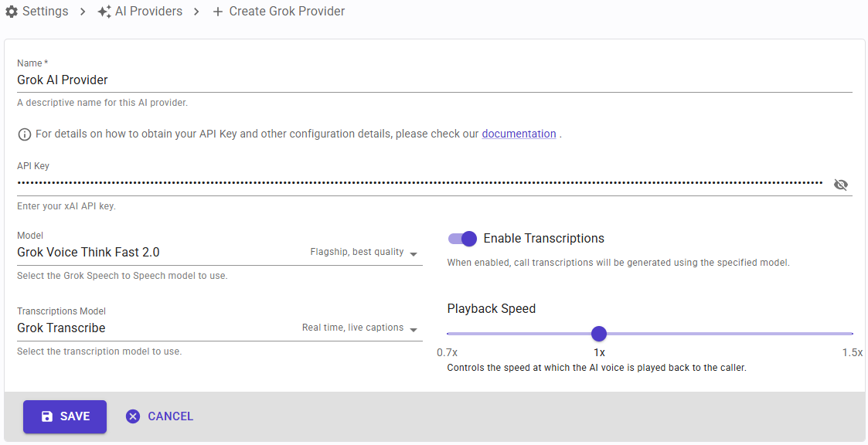Click the X circle icon on Cancel
The width and height of the screenshot is (868, 445).
click(x=133, y=416)
